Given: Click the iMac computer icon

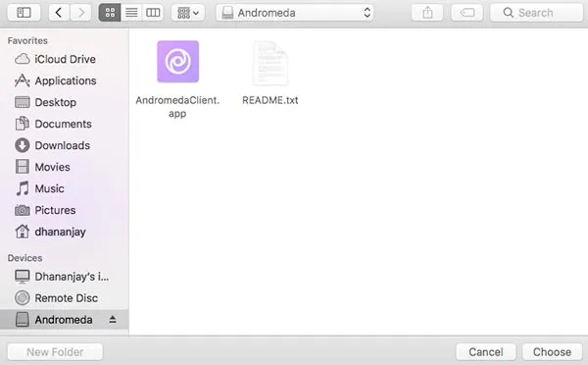Looking at the screenshot, I should click(x=23, y=277).
